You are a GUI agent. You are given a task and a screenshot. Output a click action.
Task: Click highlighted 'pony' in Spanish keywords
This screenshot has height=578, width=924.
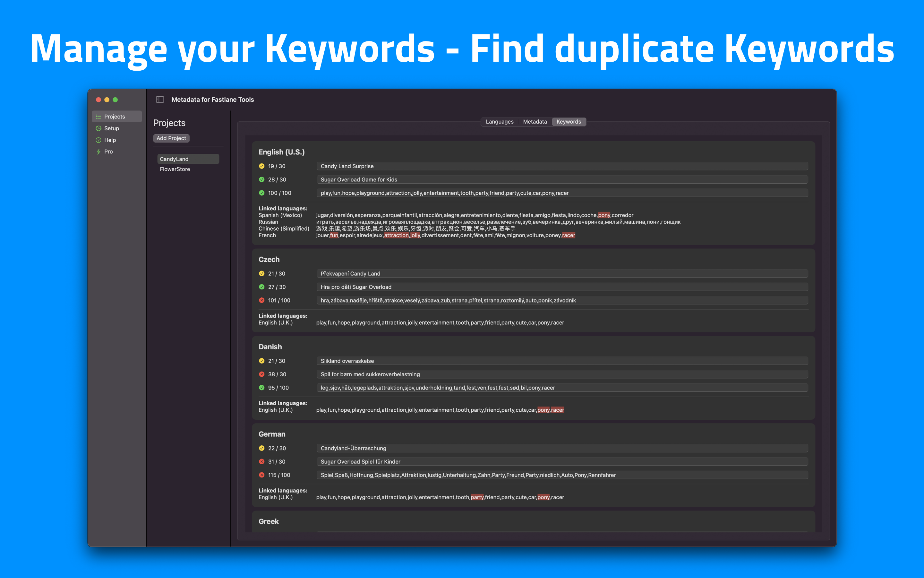click(x=604, y=215)
